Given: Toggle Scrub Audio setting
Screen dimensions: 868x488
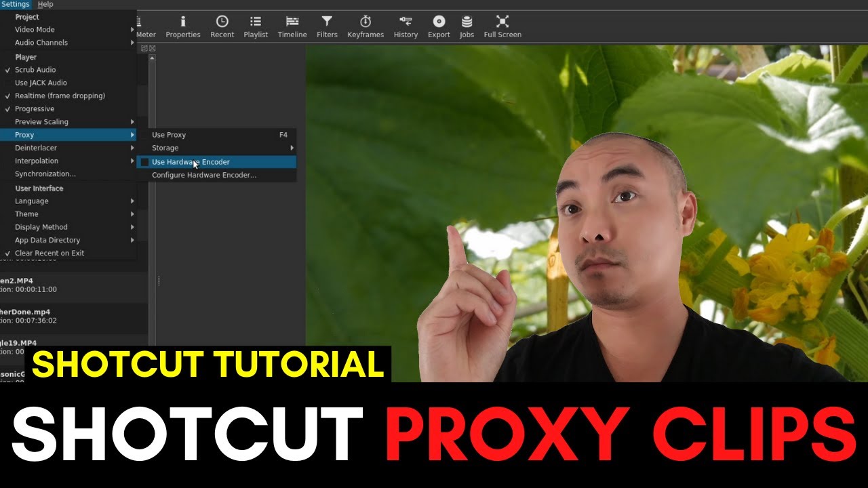Looking at the screenshot, I should [68, 70].
